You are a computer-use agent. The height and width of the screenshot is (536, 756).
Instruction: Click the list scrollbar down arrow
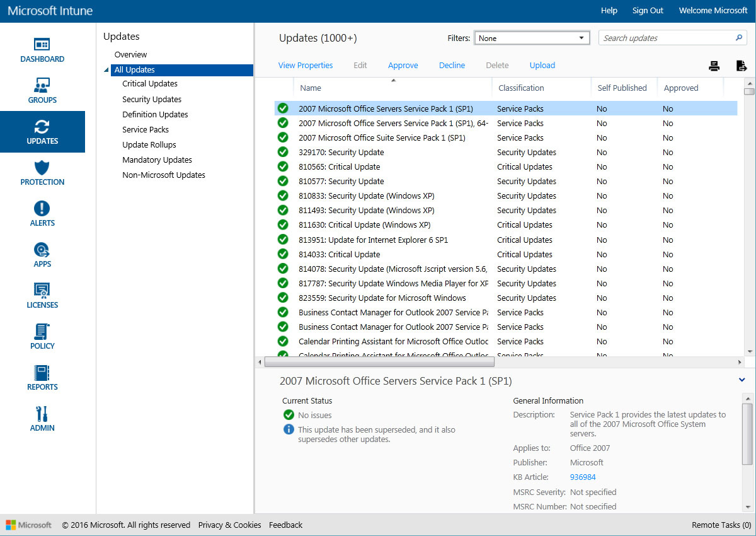tap(749, 351)
